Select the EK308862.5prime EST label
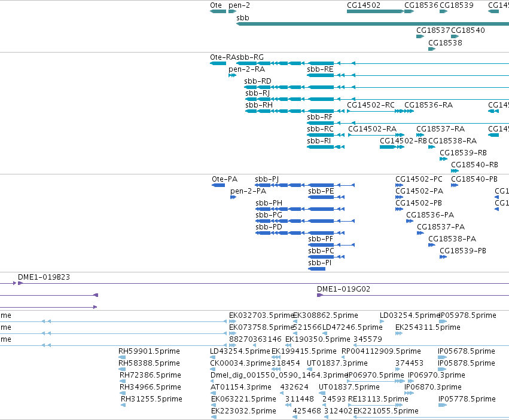The height and width of the screenshot is (420, 509). [x=325, y=315]
